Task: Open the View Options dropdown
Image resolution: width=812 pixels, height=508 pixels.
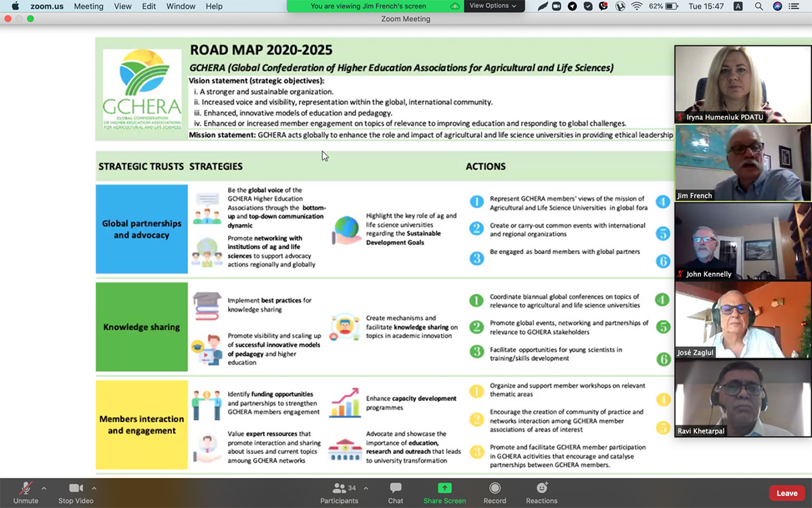Action: point(493,6)
